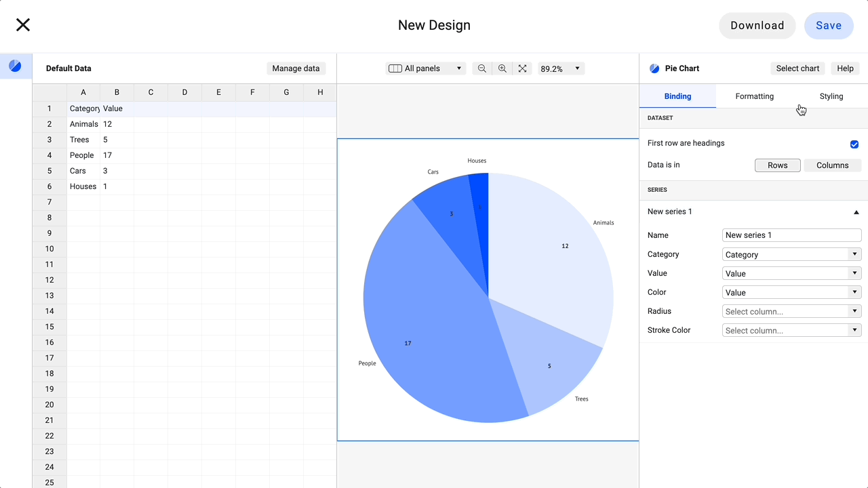Image resolution: width=868 pixels, height=488 pixels.
Task: Enable the First row are headings checkbox
Action: point(854,144)
